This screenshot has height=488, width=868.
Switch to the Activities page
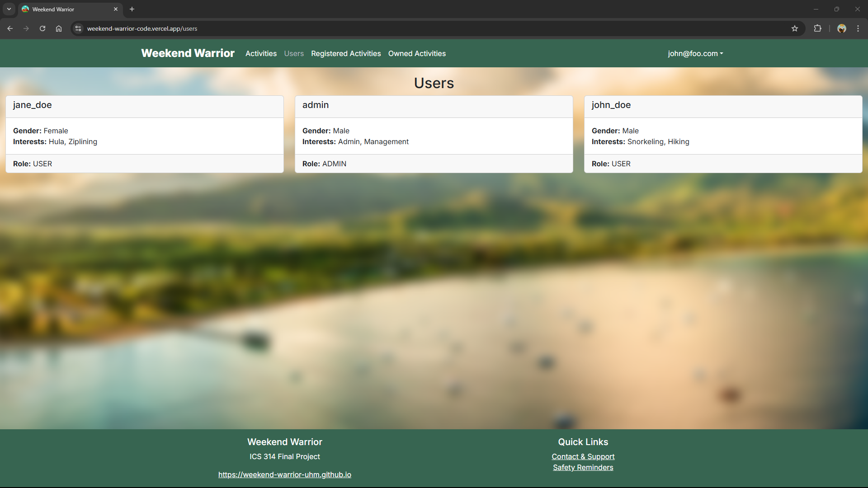coord(261,53)
